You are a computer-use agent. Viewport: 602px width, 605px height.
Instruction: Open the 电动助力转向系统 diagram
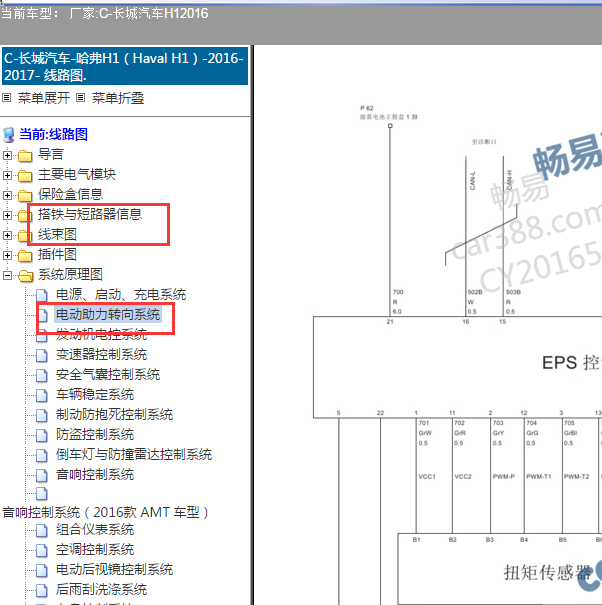click(108, 314)
